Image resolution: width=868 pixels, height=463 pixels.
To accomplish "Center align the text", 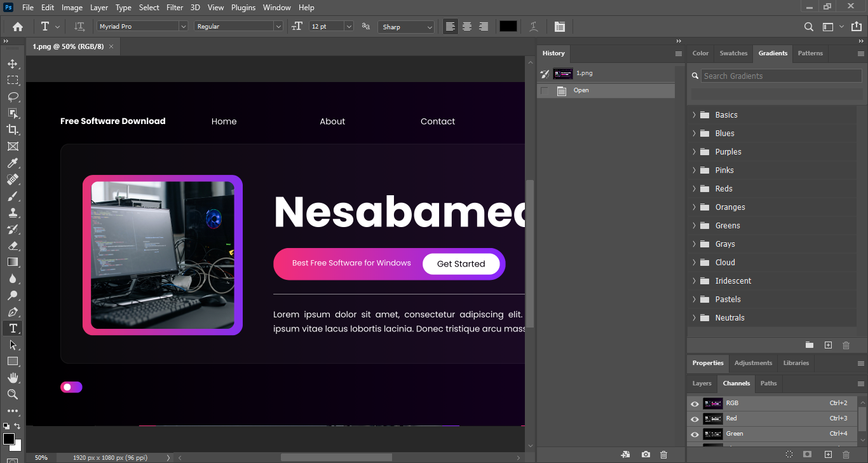I will coord(467,27).
